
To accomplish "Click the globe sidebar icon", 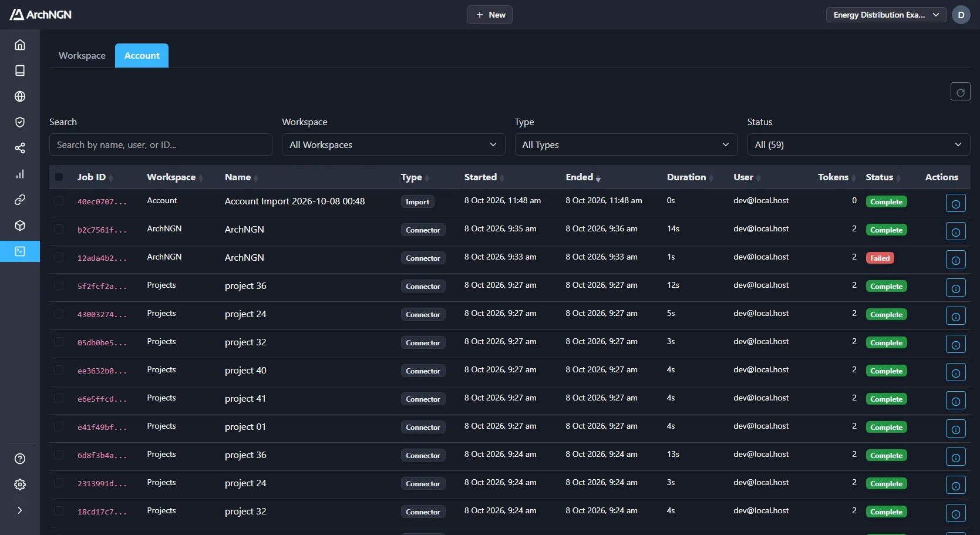I will pos(20,96).
